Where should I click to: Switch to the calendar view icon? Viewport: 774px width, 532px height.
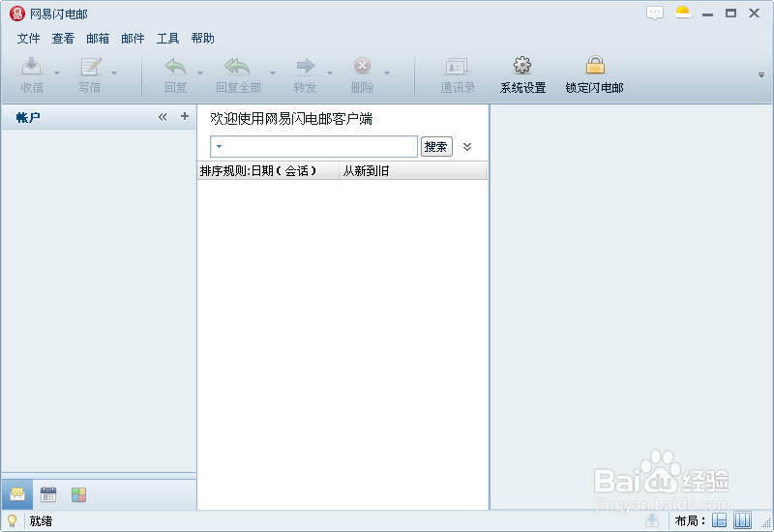47,494
